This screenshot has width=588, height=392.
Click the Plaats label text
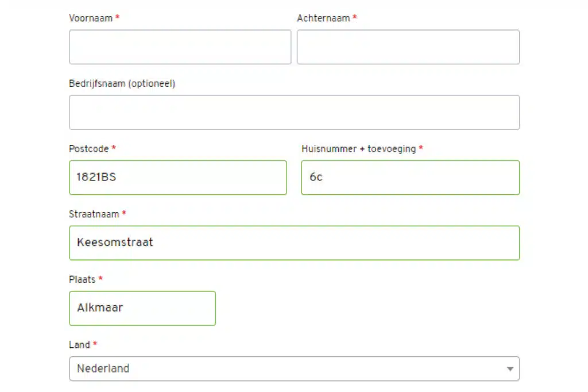82,279
